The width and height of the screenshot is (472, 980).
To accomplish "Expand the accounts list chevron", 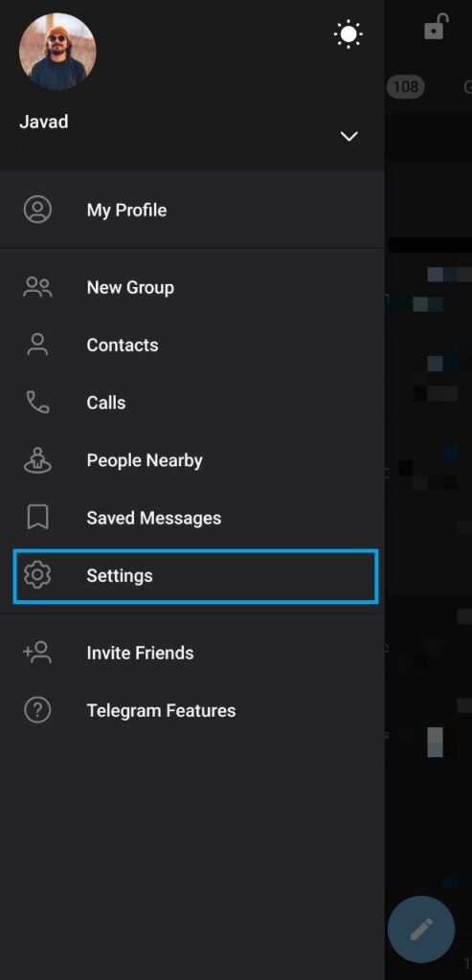I will pos(348,136).
